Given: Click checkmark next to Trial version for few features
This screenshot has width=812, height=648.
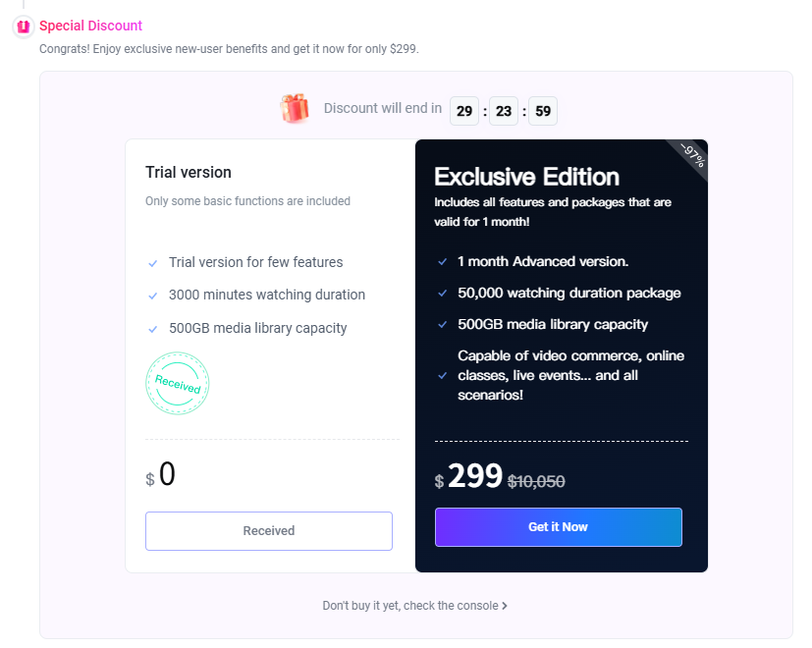Looking at the screenshot, I should 153,264.
